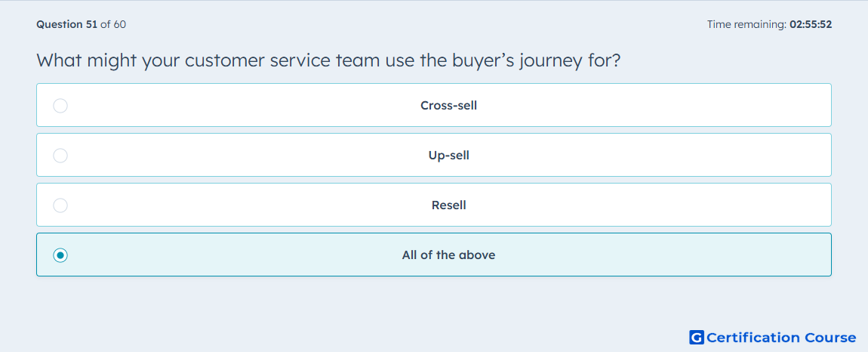Click the "Resell" answer label text

pos(448,205)
